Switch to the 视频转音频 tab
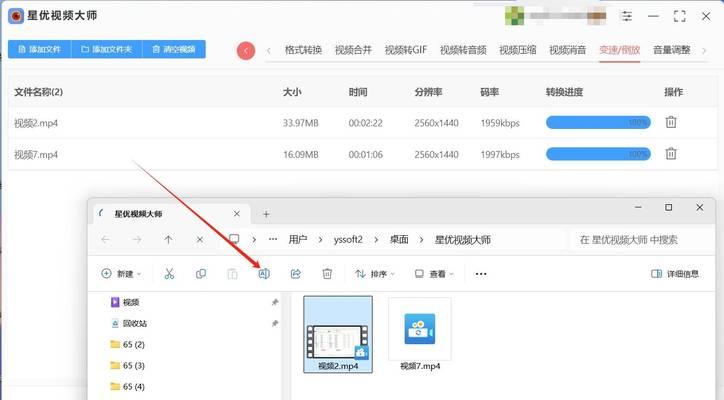The width and height of the screenshot is (724, 400). click(x=463, y=50)
